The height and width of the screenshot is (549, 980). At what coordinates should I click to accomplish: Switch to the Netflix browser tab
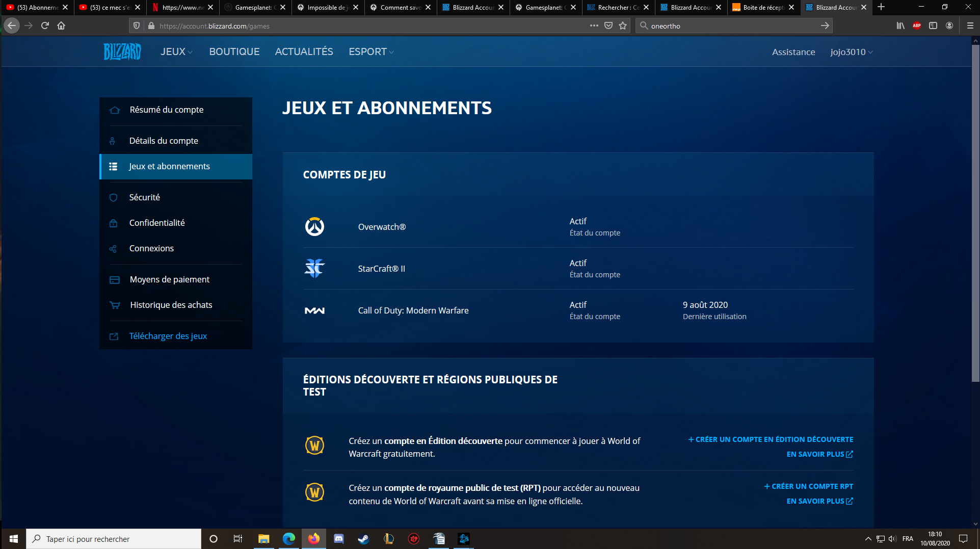coord(182,7)
